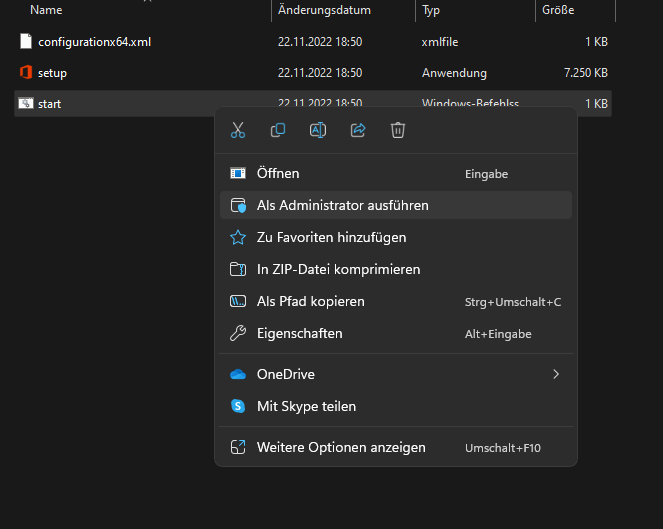Image resolution: width=663 pixels, height=529 pixels.
Task: Open 'Weitere Optionen anzeigen'
Action: [x=340, y=447]
